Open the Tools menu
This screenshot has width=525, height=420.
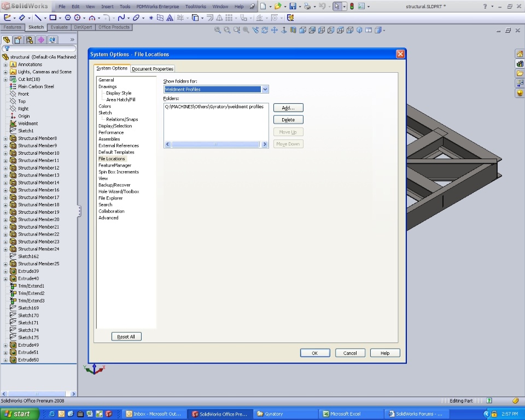tap(125, 7)
